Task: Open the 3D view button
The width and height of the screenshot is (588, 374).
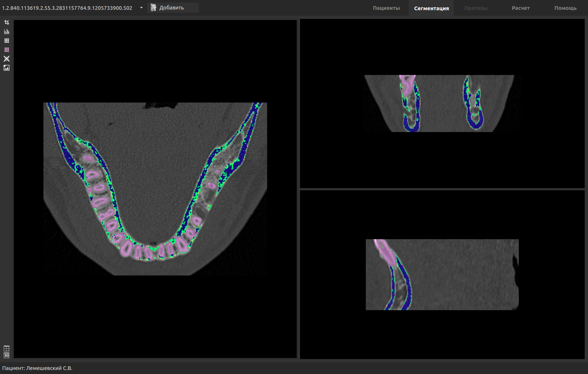Action: (7, 355)
